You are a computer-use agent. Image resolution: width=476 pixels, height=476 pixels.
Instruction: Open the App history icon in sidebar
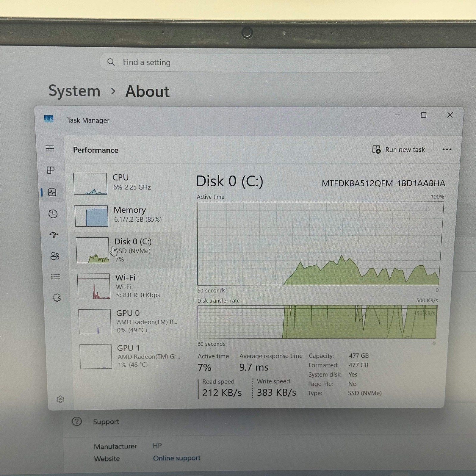pyautogui.click(x=53, y=214)
